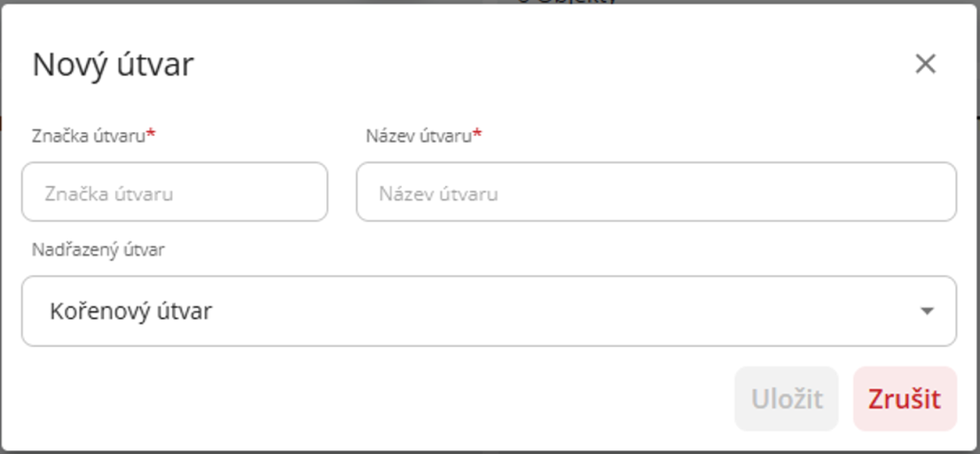Click empty dialog area left of Uložit button
This screenshot has width=980, height=454.
(383, 398)
